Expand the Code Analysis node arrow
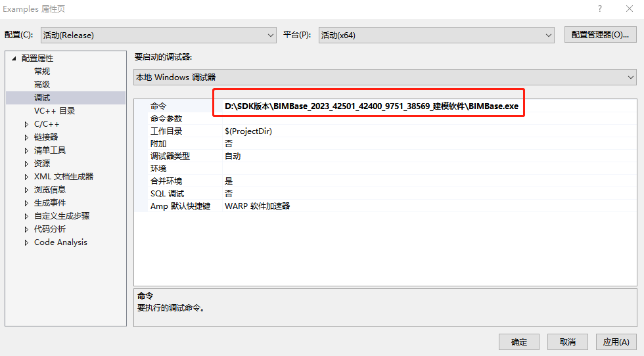 (x=26, y=242)
